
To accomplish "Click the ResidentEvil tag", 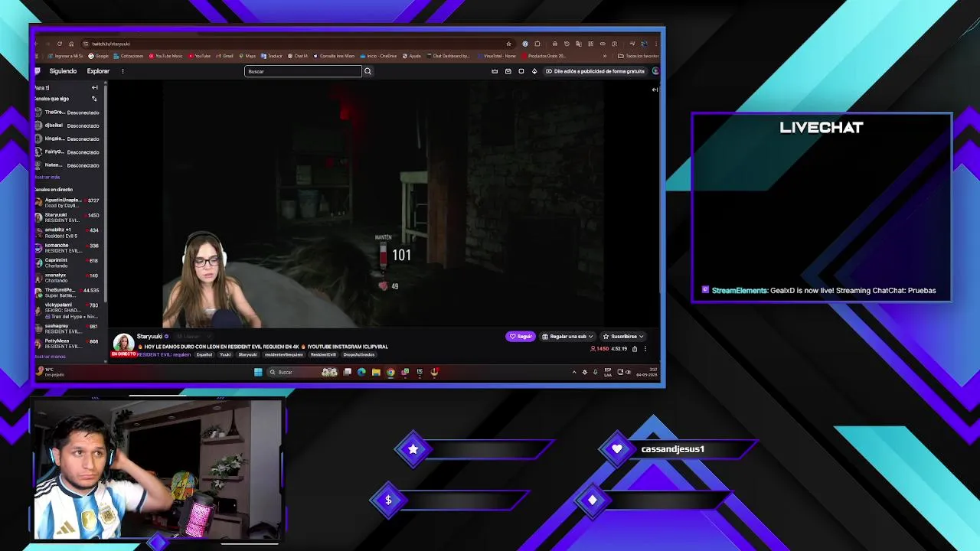I will coord(323,354).
